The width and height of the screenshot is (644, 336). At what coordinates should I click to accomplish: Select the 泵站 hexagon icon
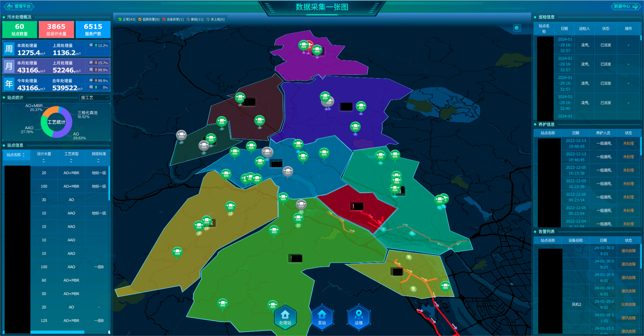pyautogui.click(x=322, y=317)
